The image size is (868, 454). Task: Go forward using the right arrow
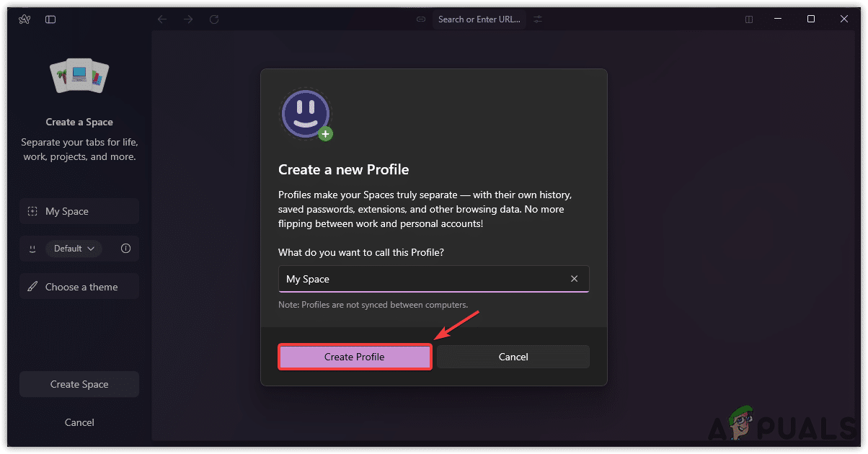point(188,19)
